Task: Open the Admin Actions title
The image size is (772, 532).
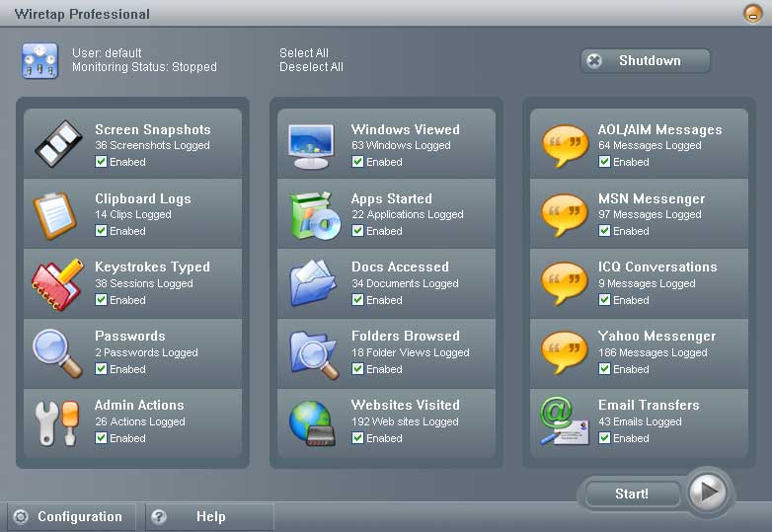Action: (x=139, y=405)
